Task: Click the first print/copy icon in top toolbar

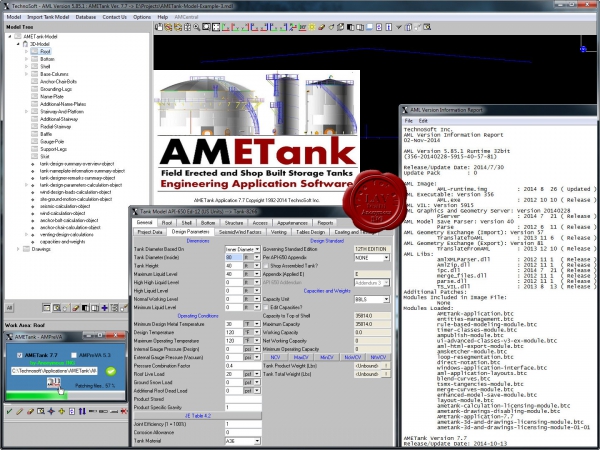Action: coord(159,27)
